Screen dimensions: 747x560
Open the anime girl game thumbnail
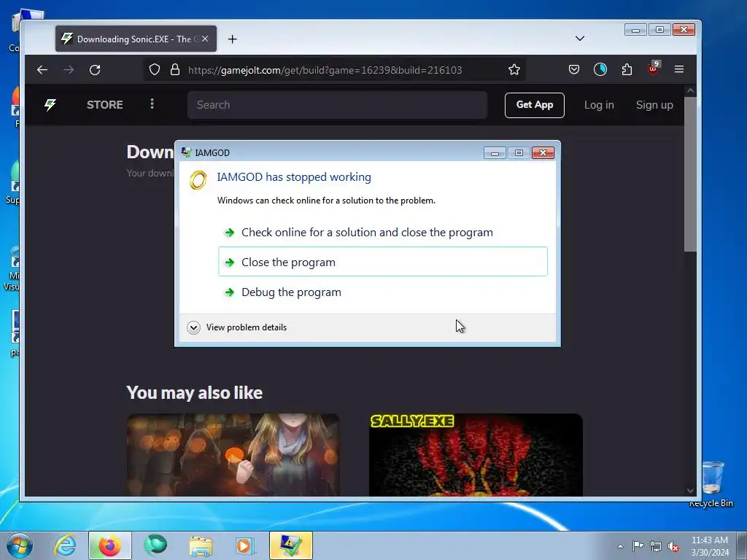[x=233, y=455]
